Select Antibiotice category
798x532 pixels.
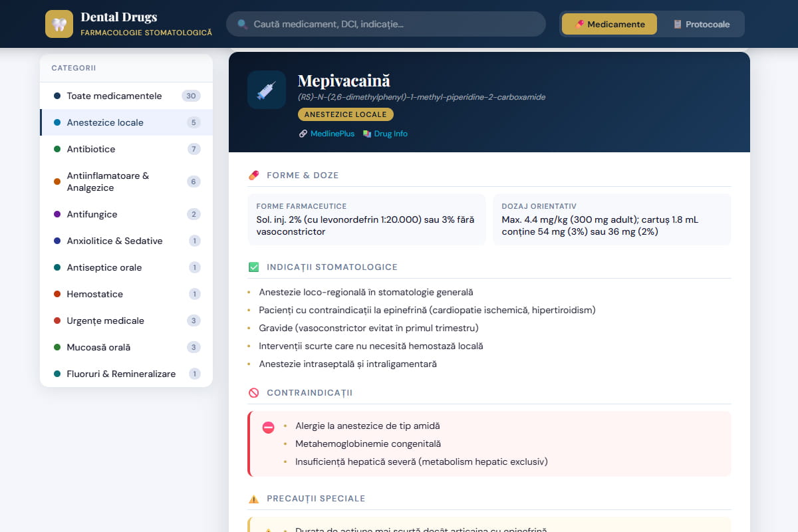[x=126, y=149]
